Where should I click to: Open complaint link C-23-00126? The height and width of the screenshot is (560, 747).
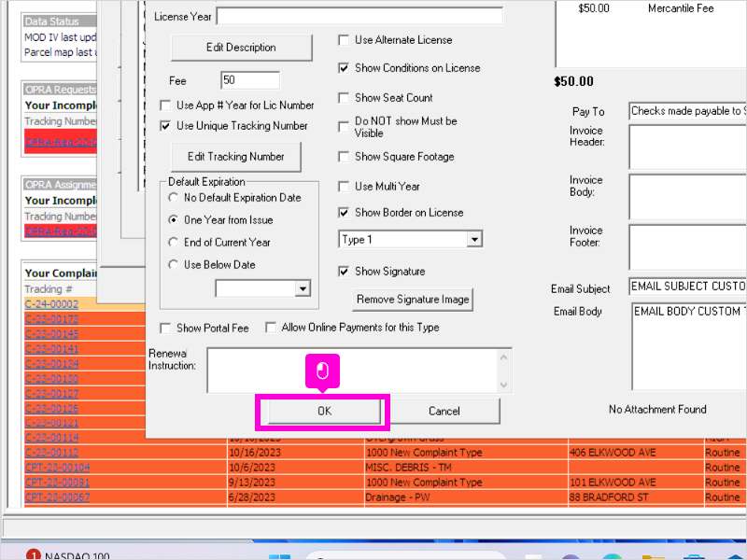(51, 408)
